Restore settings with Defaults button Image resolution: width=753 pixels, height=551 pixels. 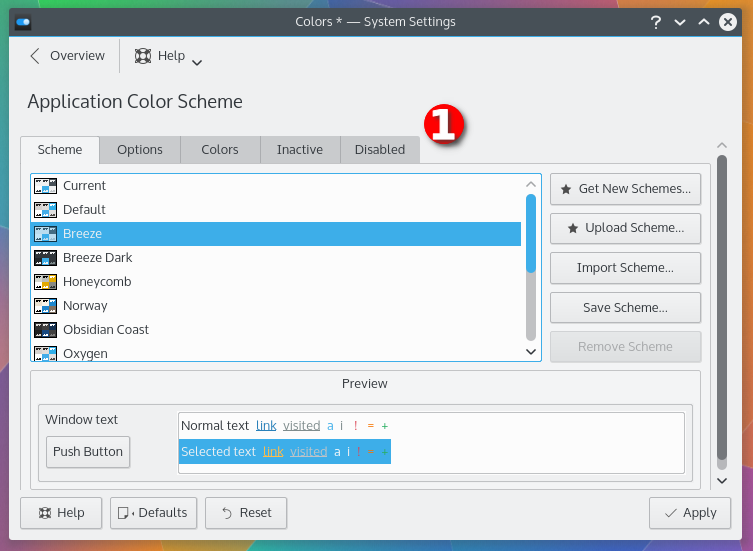click(153, 513)
